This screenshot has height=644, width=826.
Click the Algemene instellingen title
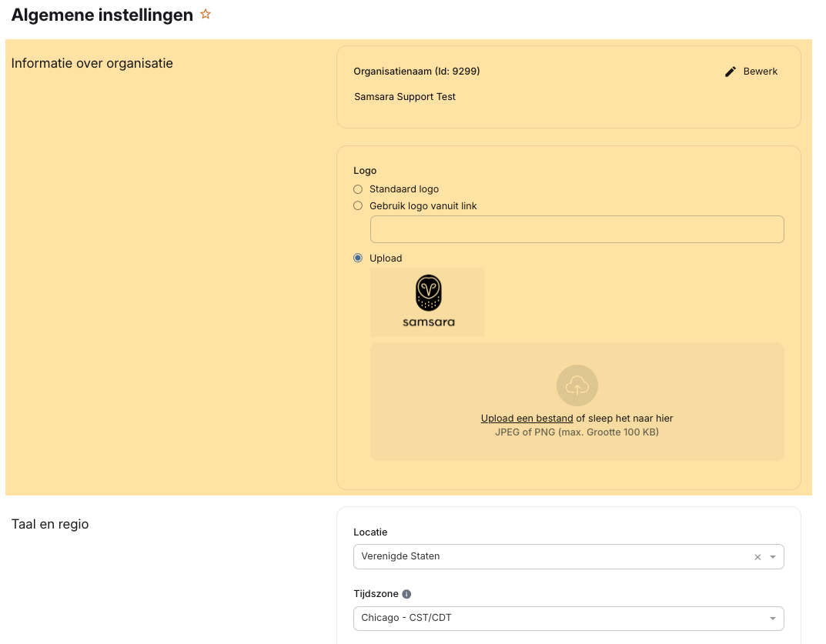tap(102, 15)
